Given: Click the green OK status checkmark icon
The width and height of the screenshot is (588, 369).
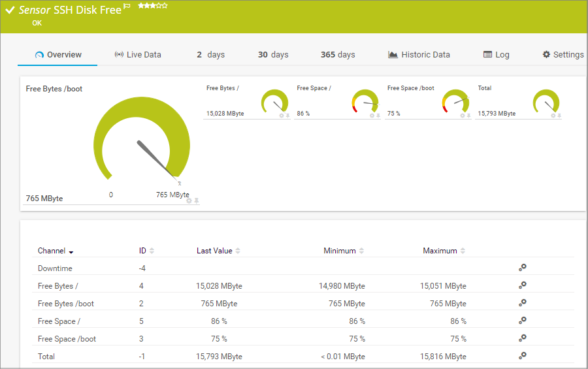Looking at the screenshot, I should point(10,10).
